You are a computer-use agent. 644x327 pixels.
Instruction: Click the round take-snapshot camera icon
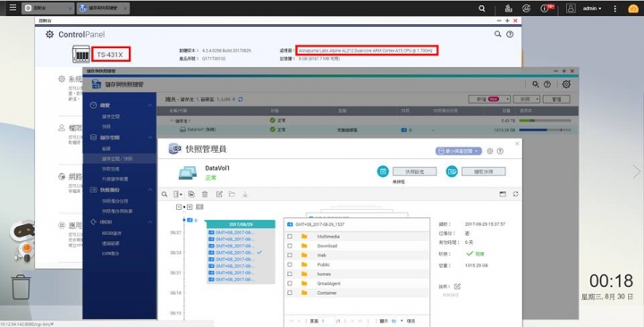452,172
